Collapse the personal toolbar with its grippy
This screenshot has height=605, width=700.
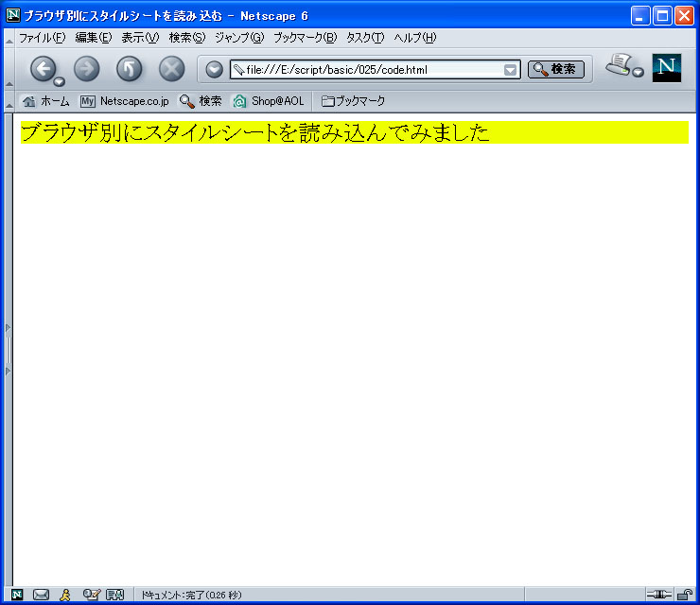click(x=9, y=101)
